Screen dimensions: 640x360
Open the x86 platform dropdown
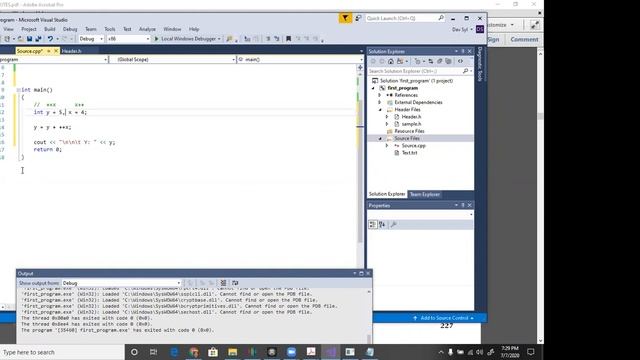[x=128, y=39]
